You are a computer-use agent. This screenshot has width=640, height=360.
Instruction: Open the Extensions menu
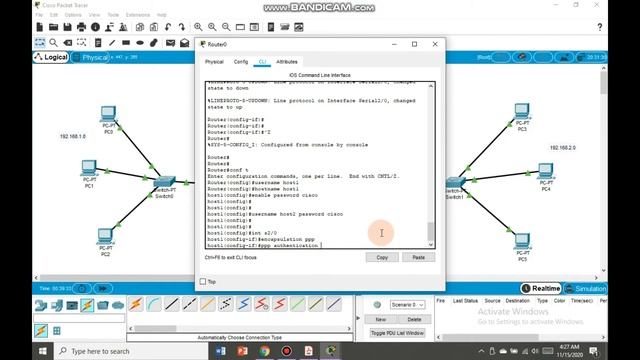138,15
